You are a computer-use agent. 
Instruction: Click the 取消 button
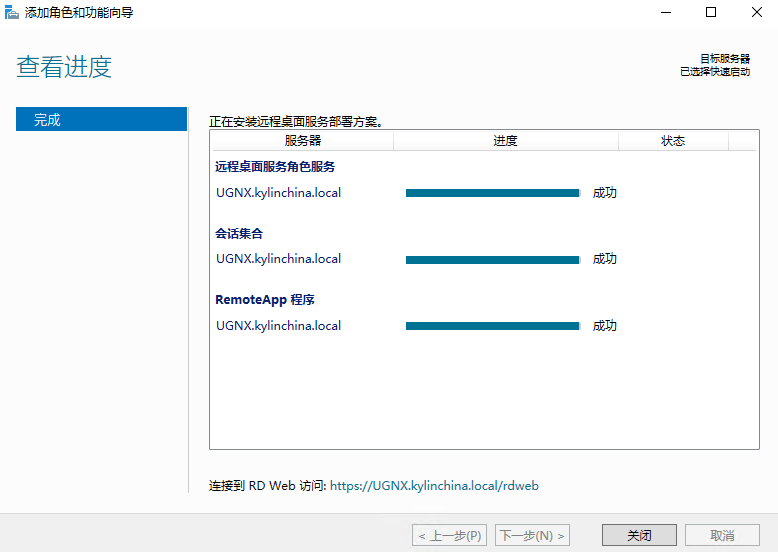722,535
